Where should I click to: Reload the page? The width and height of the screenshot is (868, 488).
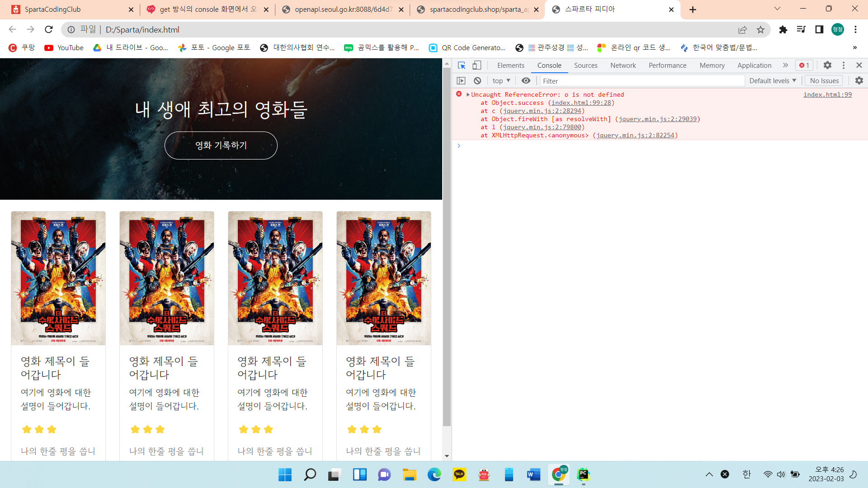(49, 29)
